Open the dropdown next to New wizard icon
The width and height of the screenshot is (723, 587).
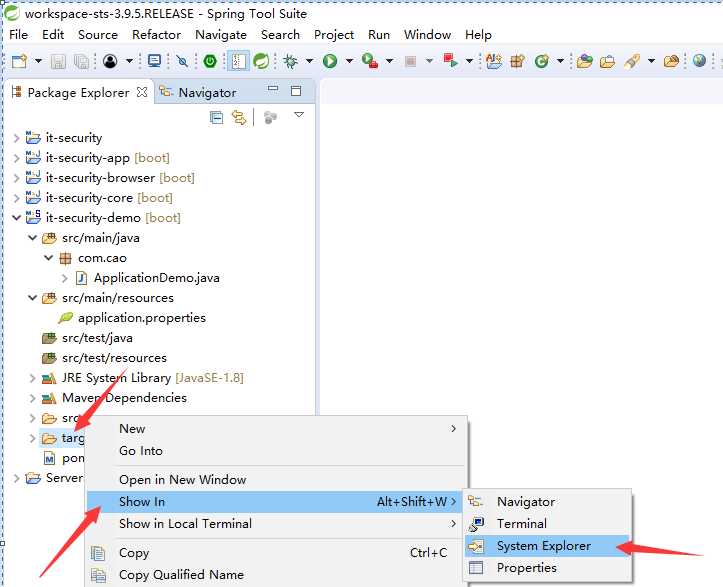(38, 61)
